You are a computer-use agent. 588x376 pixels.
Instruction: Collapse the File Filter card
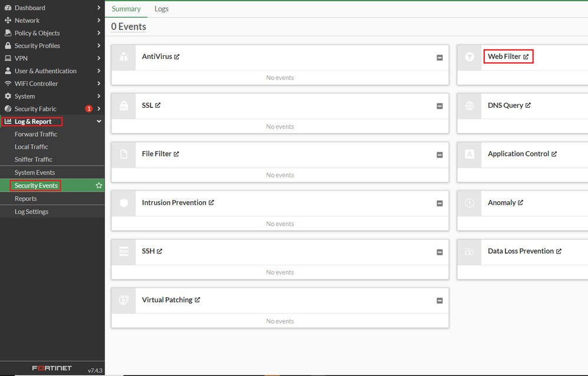pyautogui.click(x=440, y=155)
